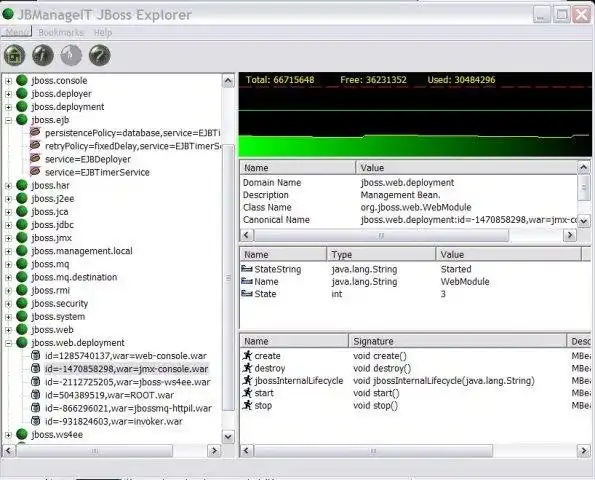Expand the jboss.ws4ee tree node
This screenshot has width=595, height=480.
[x=8, y=435]
